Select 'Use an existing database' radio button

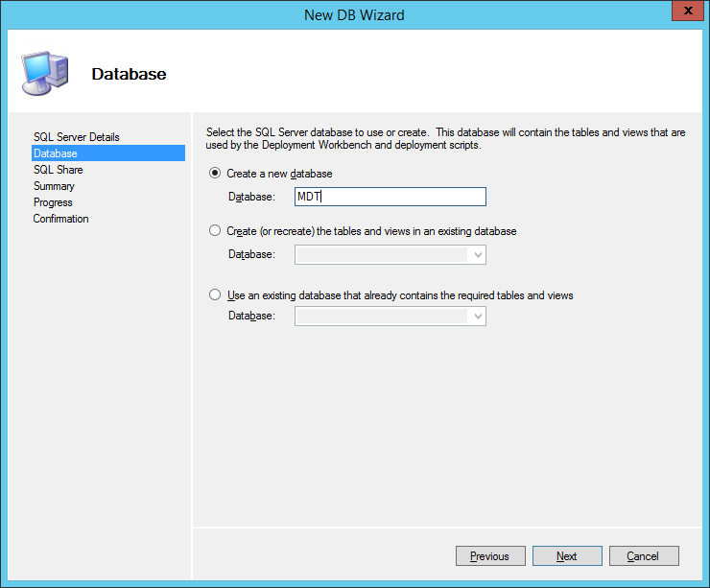pyautogui.click(x=214, y=295)
